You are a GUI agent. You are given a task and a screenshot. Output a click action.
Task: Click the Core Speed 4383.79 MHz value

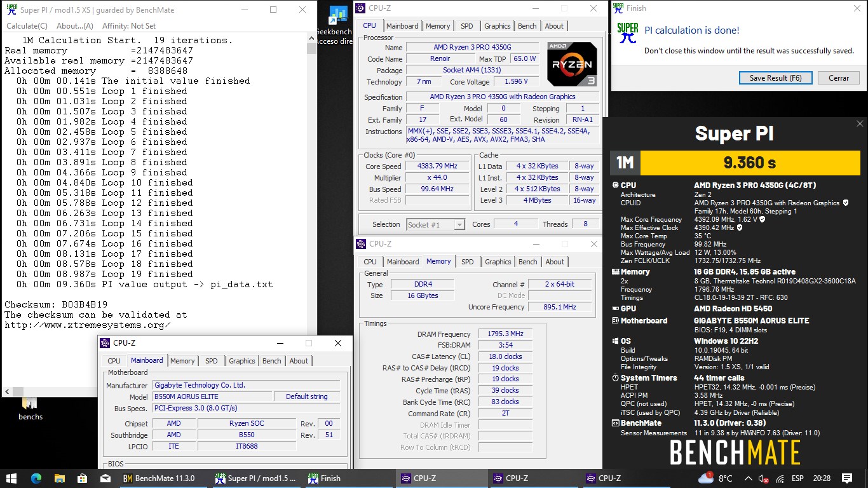437,166
